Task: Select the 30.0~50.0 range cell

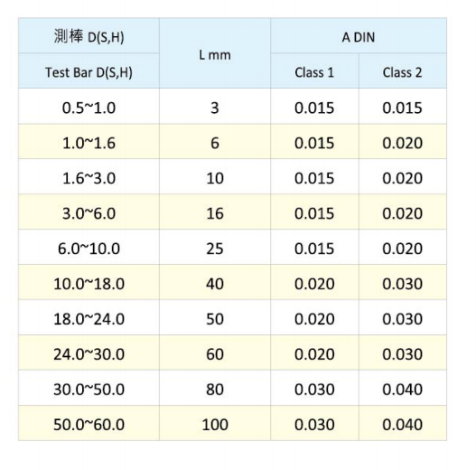Action: click(x=89, y=389)
